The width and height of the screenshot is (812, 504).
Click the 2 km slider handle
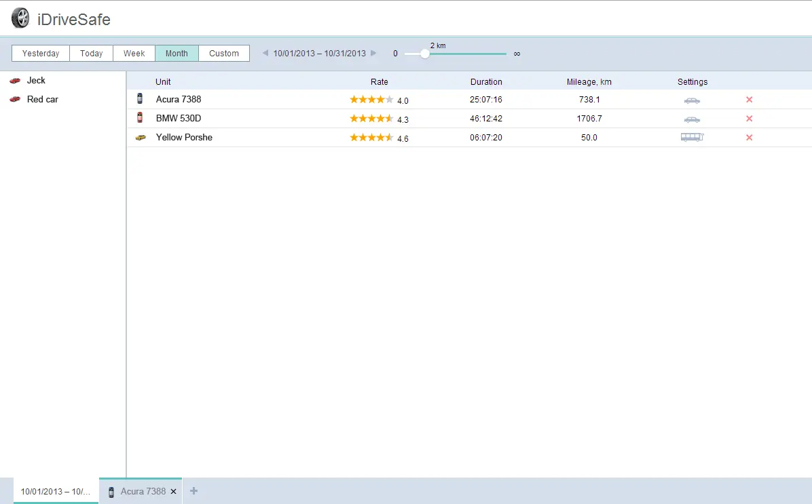pos(424,54)
